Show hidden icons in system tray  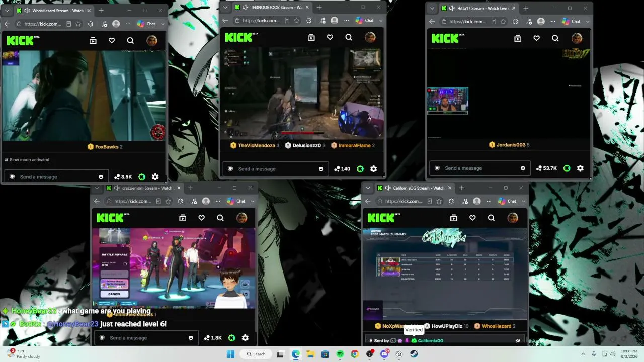pyautogui.click(x=583, y=354)
